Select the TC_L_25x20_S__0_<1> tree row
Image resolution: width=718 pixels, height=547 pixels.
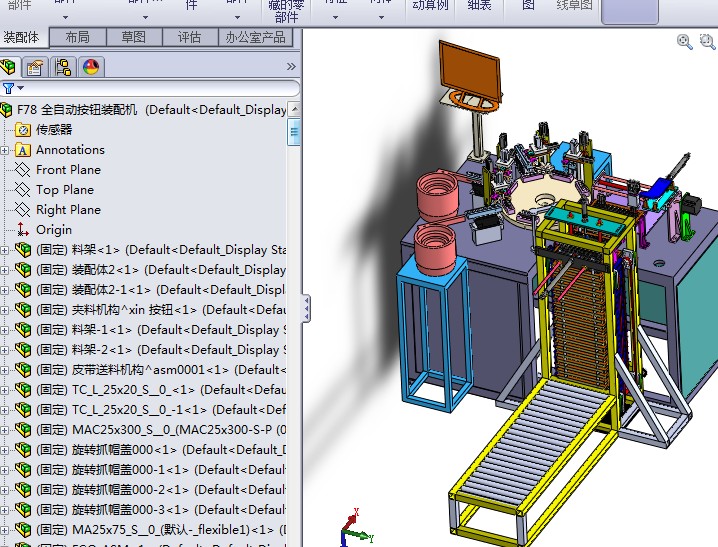point(149,390)
